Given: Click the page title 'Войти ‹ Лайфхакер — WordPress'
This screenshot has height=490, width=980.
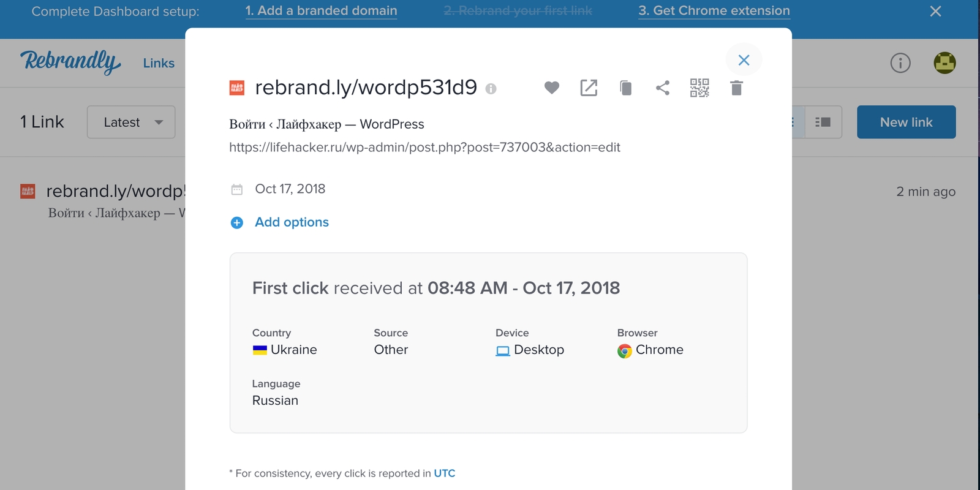Looking at the screenshot, I should click(326, 124).
